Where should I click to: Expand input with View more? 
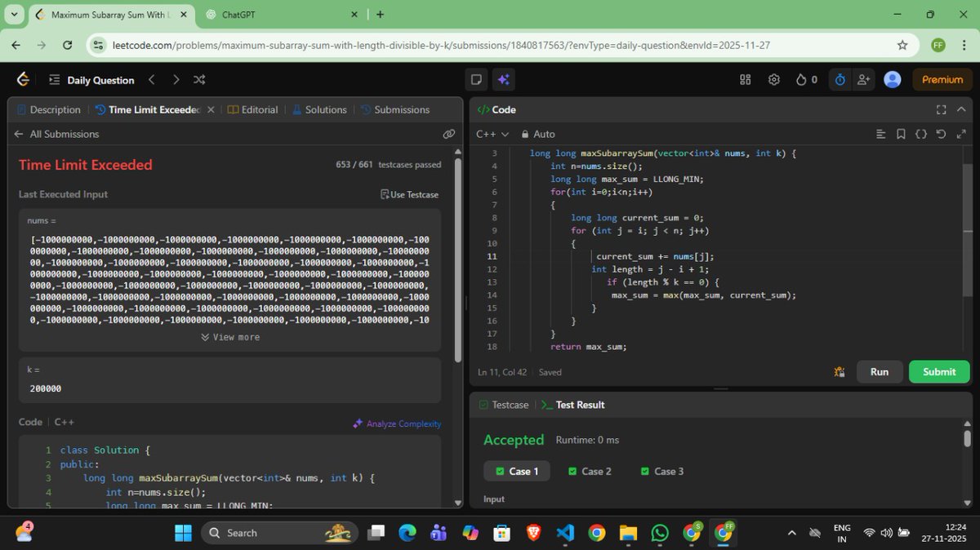229,337
